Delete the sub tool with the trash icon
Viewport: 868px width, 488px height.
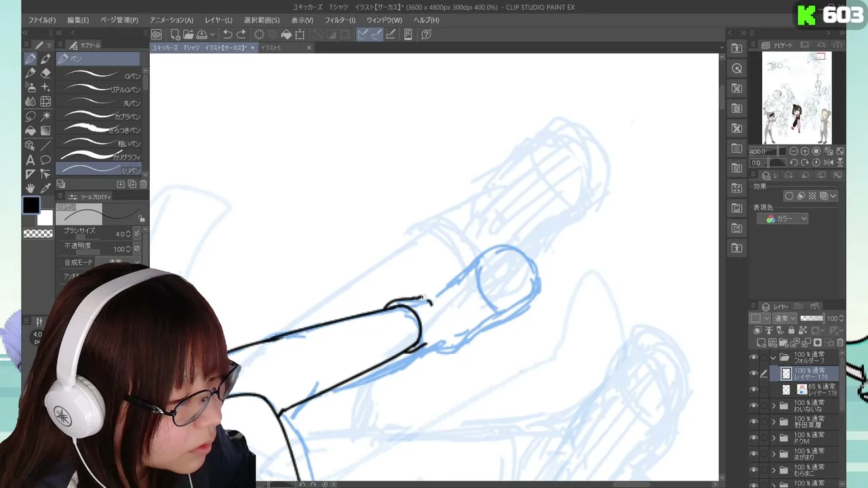(x=143, y=184)
